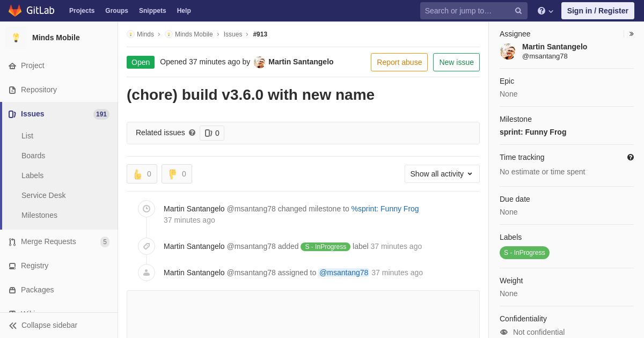Image resolution: width=644 pixels, height=338 pixels.
Task: Click Report abuse button
Action: (399, 62)
